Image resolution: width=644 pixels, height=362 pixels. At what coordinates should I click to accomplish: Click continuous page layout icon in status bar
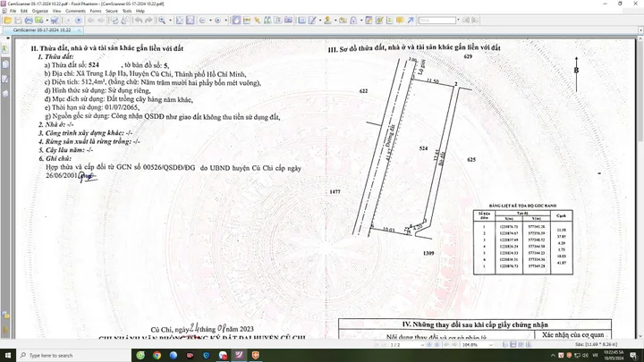pyautogui.click(x=513, y=345)
